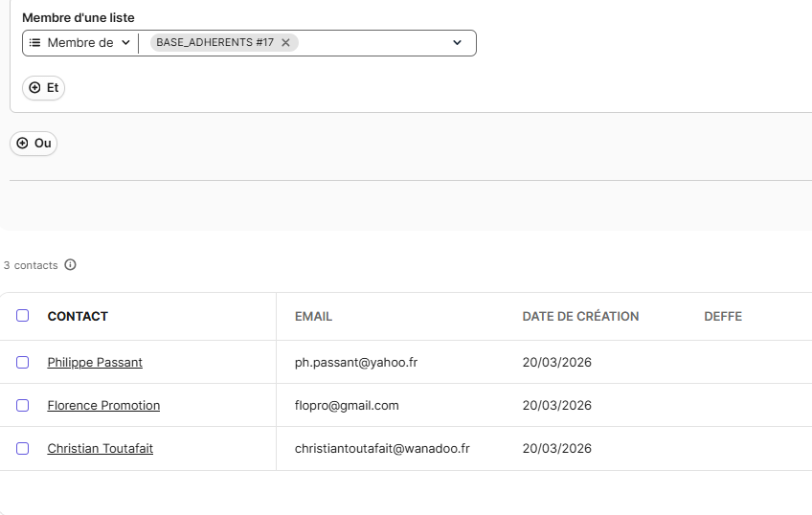This screenshot has width=812, height=515.
Task: Add an 'Et' condition
Action: coord(44,88)
